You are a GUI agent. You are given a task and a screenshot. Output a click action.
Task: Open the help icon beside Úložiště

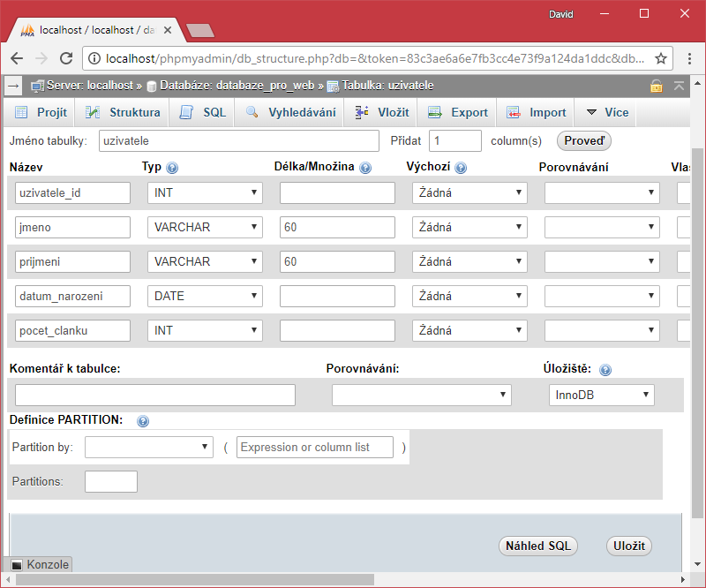[605, 370]
